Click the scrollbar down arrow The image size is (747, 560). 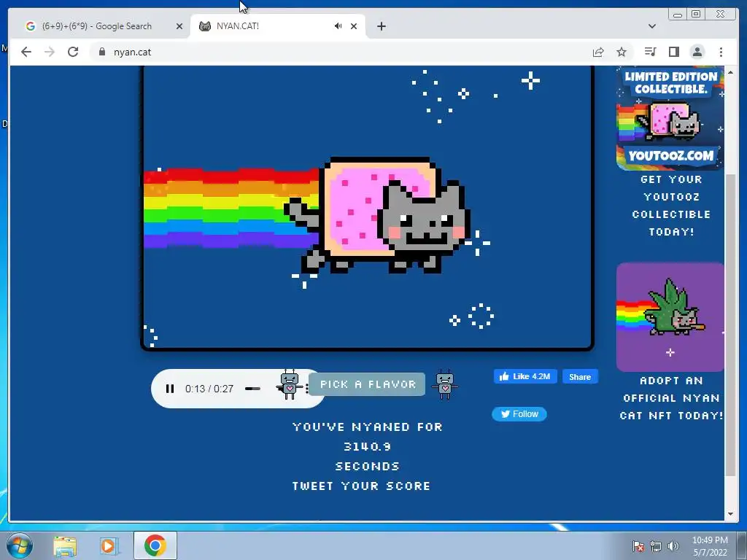coord(730,514)
